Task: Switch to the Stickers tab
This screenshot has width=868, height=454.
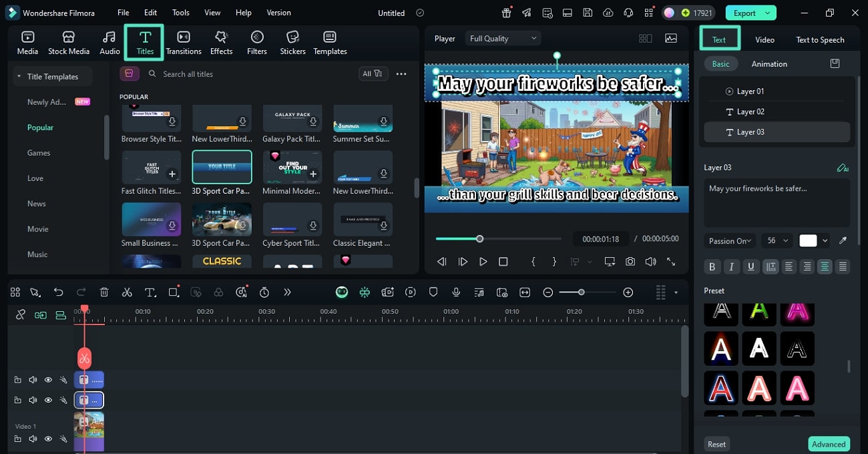Action: click(292, 43)
